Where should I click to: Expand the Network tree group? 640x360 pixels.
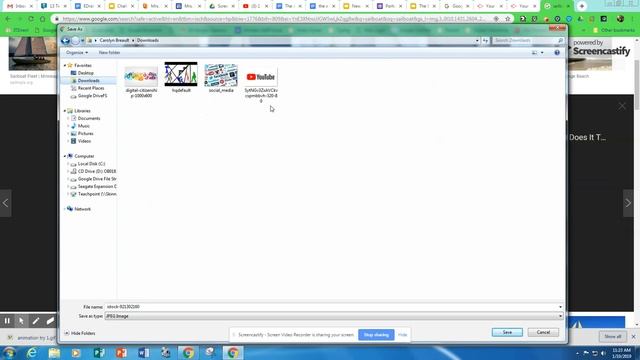coord(64,209)
